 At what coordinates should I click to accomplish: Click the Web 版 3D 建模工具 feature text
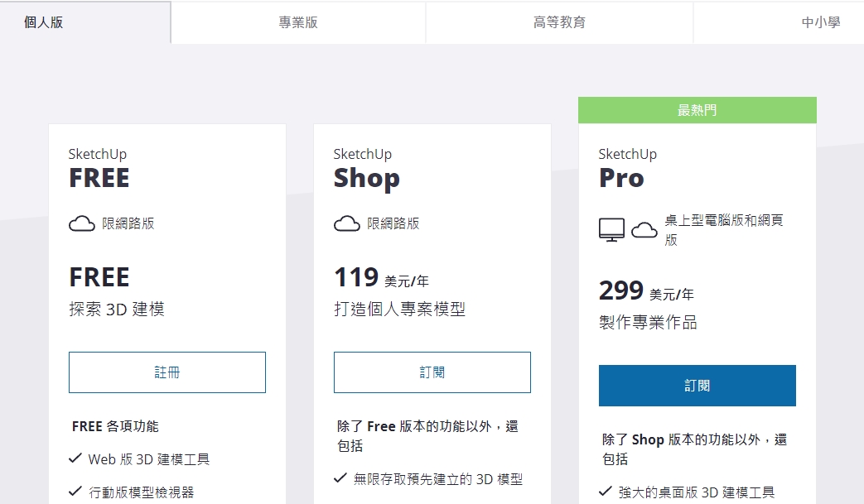149,459
